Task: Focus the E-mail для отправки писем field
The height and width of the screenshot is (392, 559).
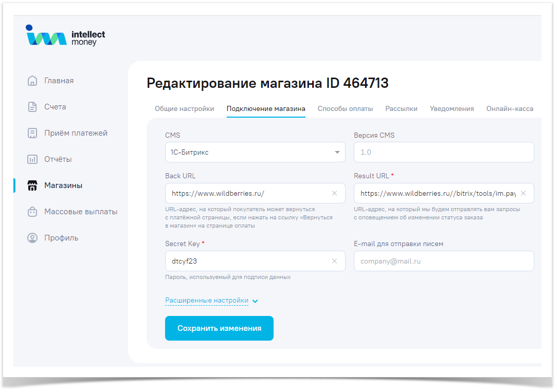Action: (x=443, y=261)
